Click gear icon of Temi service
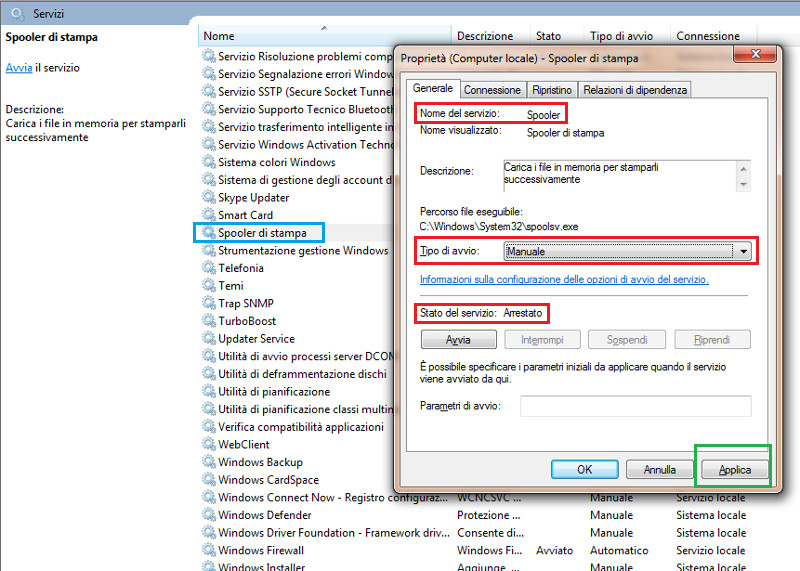This screenshot has height=571, width=800. pyautogui.click(x=209, y=285)
